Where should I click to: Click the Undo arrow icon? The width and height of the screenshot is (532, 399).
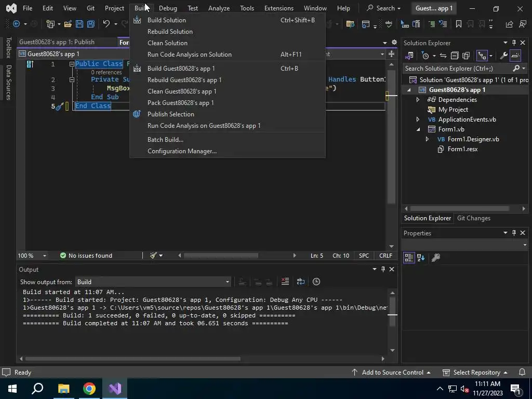click(x=106, y=24)
